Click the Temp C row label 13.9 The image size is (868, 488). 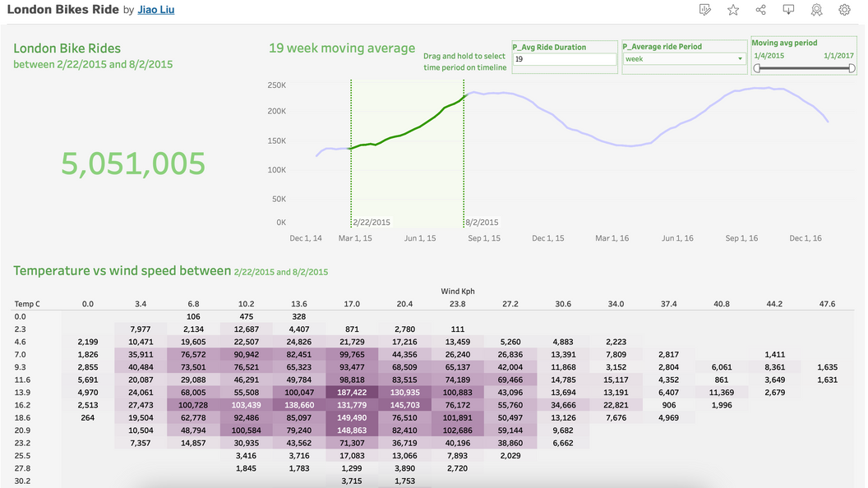pos(22,392)
